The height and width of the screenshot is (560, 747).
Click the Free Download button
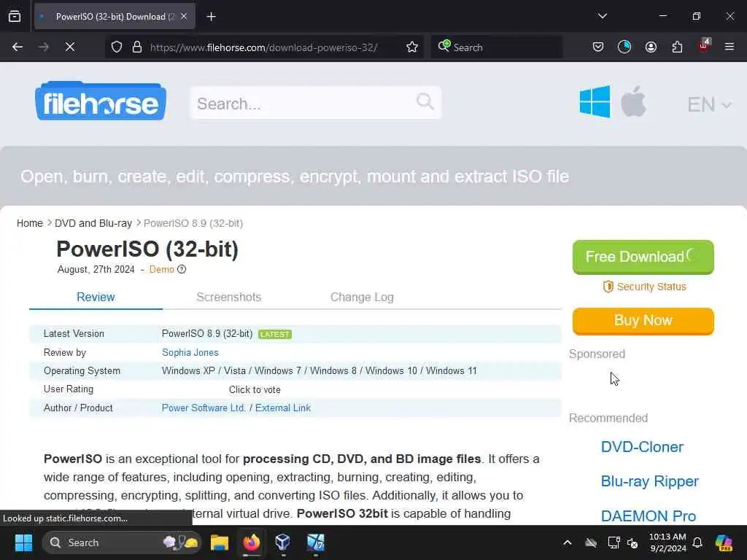pos(643,257)
